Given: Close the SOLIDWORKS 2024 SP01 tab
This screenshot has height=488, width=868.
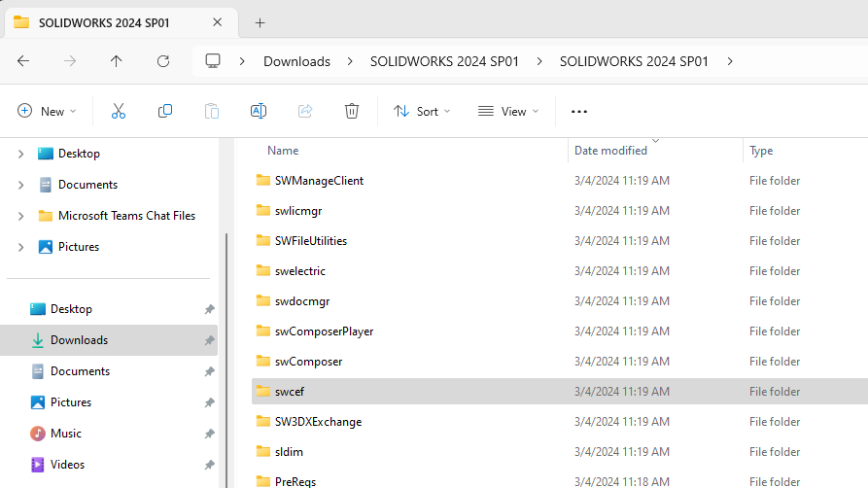Looking at the screenshot, I should pyautogui.click(x=217, y=22).
